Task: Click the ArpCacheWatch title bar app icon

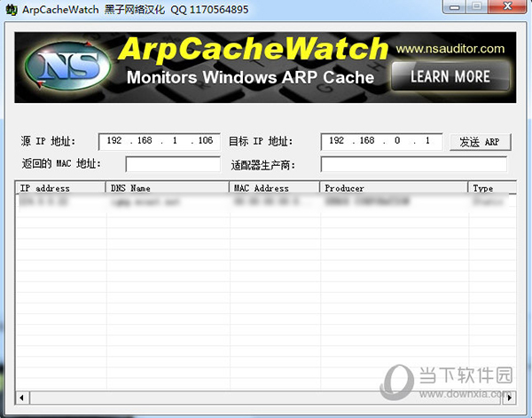Action: click(12, 10)
